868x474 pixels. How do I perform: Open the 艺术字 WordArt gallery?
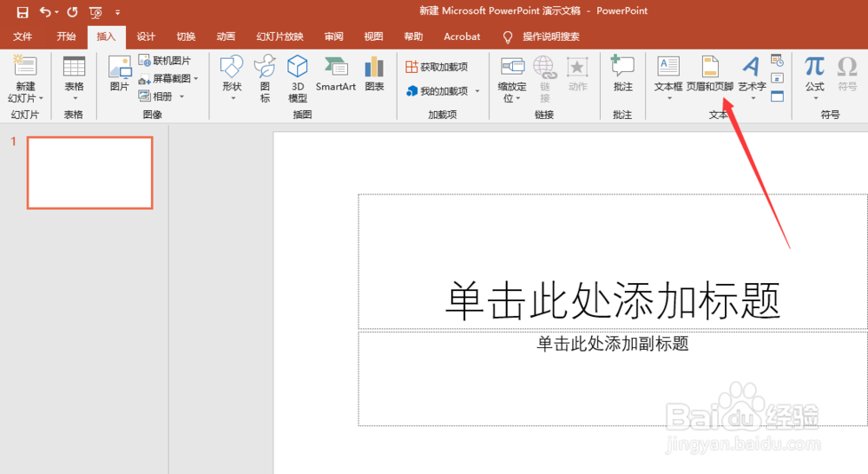[752, 79]
